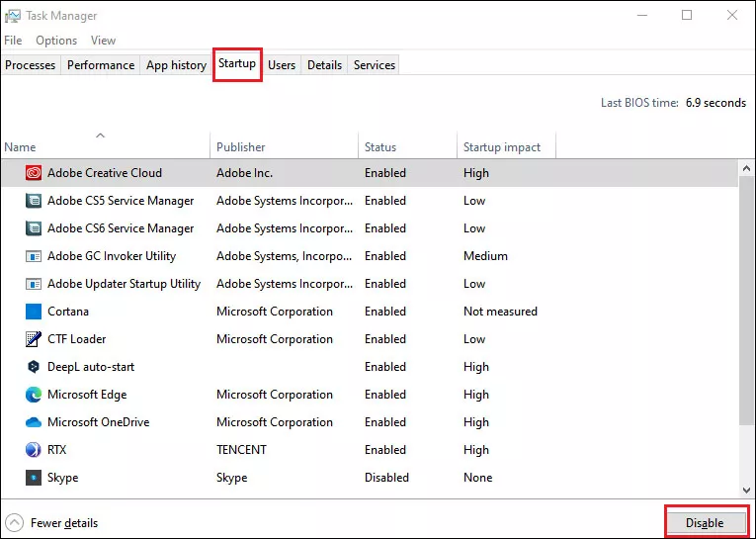Select the Microsoft Edge entry name

87,395
